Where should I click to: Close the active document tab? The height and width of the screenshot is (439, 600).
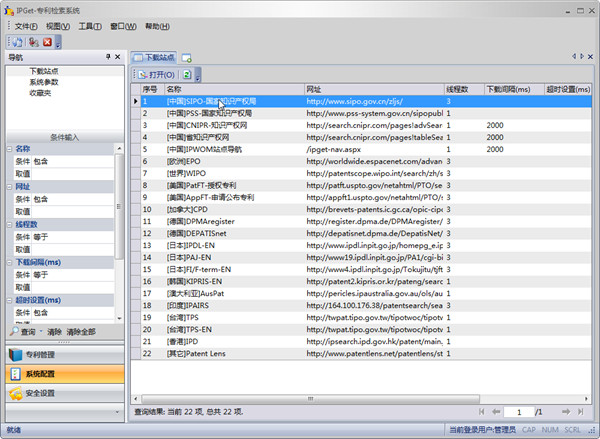[590, 57]
